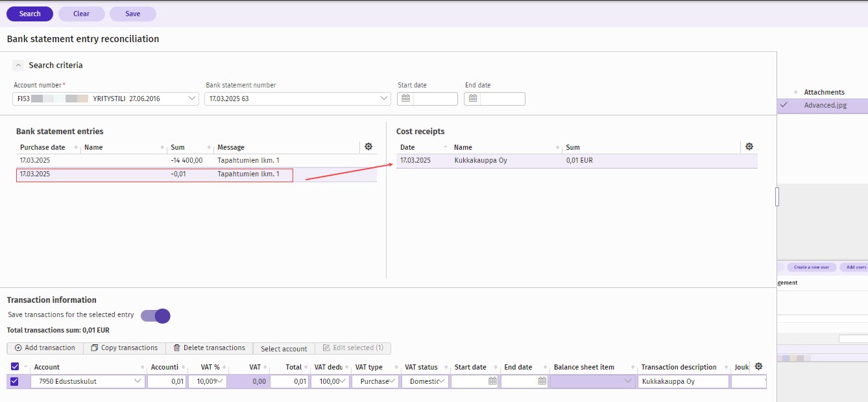The height and width of the screenshot is (402, 868).
Task: Grab the vertical panel splitter handle
Action: (x=777, y=196)
